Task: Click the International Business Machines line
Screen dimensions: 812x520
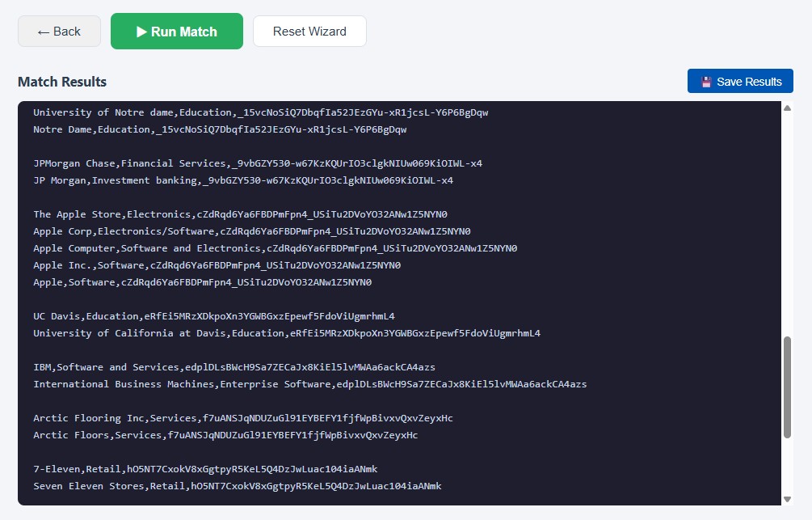Action: (309, 384)
